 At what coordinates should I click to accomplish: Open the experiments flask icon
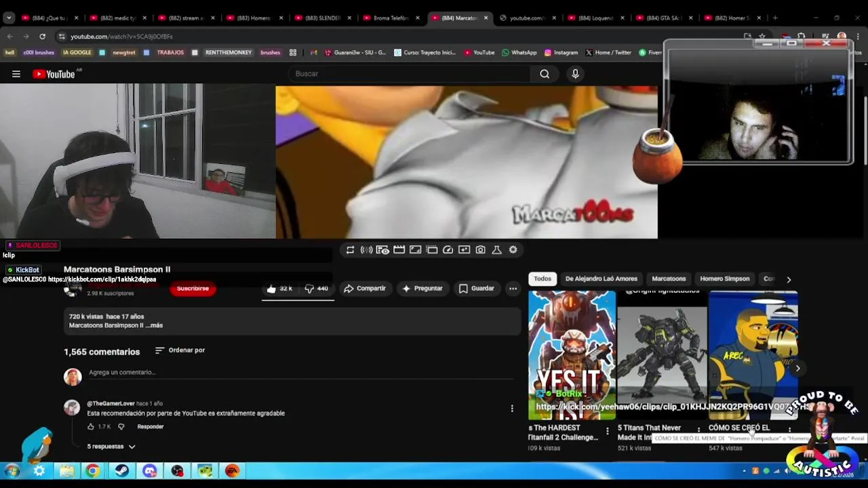(496, 250)
